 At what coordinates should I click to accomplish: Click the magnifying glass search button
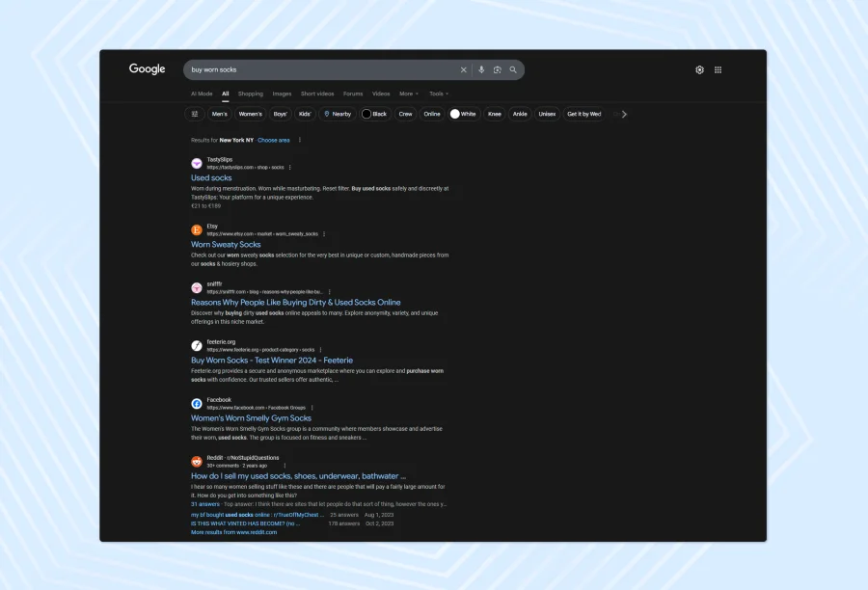pos(513,69)
